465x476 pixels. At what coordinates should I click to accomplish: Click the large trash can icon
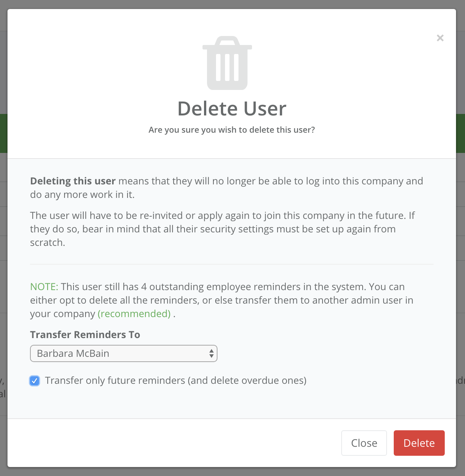coord(227,63)
